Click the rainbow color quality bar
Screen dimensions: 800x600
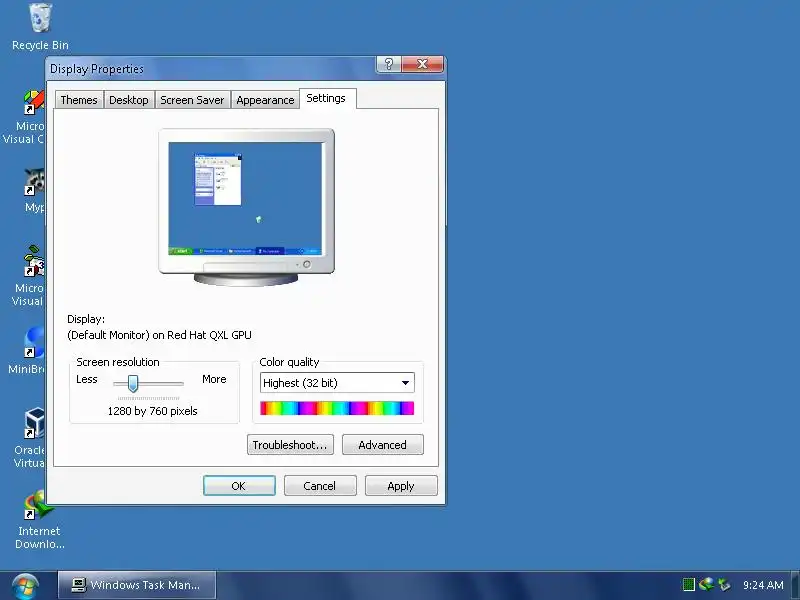[337, 408]
